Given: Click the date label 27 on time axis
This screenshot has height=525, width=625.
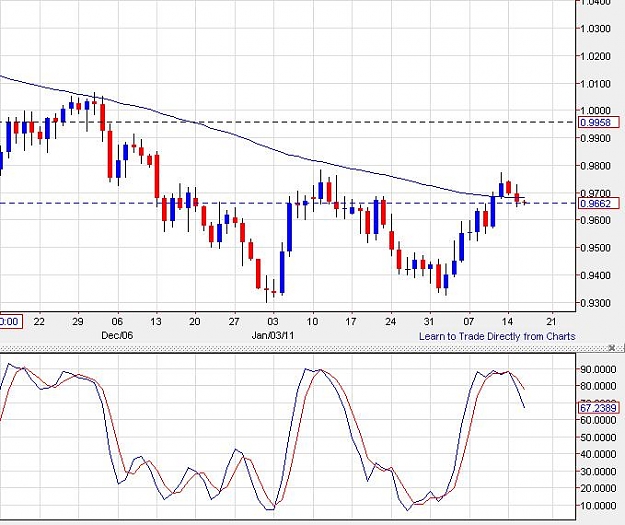Looking at the screenshot, I should click(x=234, y=321).
